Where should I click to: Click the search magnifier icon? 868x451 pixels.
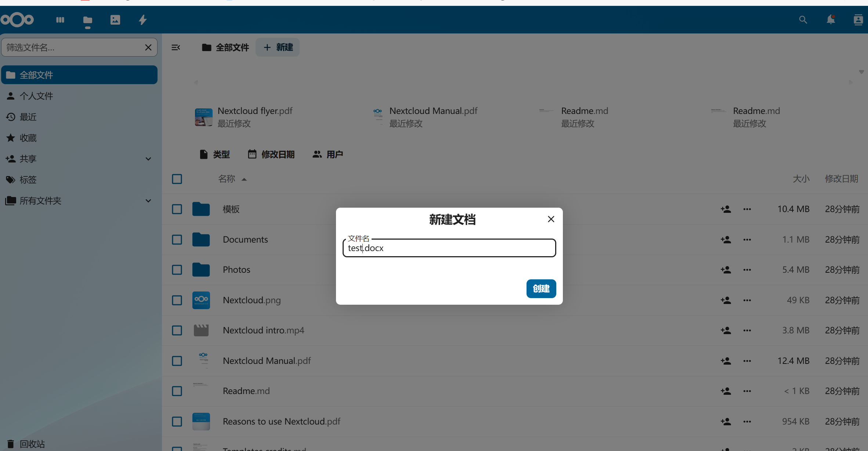click(803, 20)
